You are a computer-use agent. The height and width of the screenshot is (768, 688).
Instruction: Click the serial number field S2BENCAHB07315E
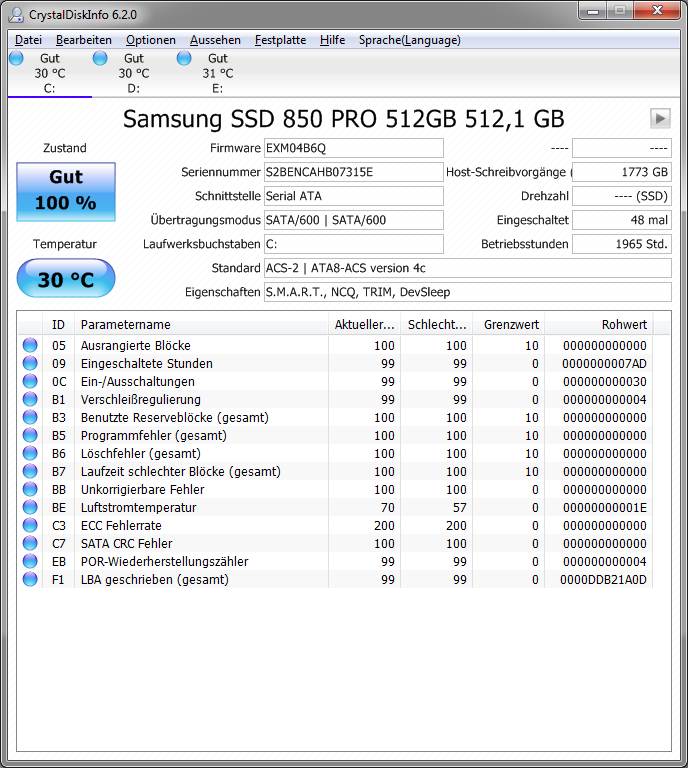coord(354,172)
